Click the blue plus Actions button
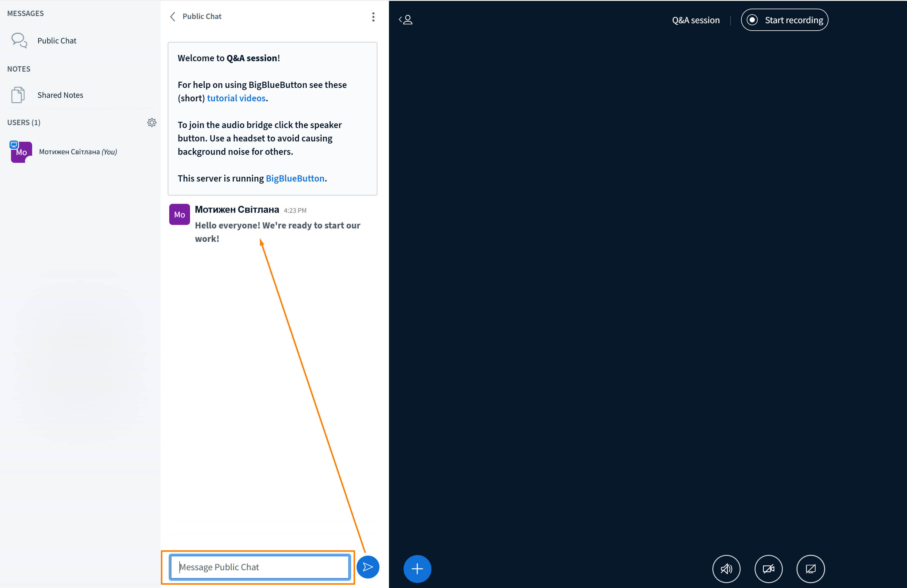907x588 pixels. [x=417, y=569]
